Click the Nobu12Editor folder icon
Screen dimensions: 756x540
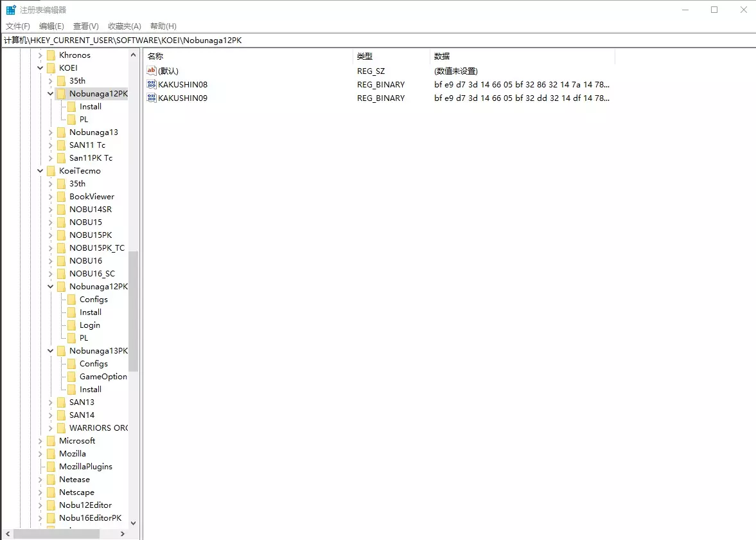coord(51,505)
